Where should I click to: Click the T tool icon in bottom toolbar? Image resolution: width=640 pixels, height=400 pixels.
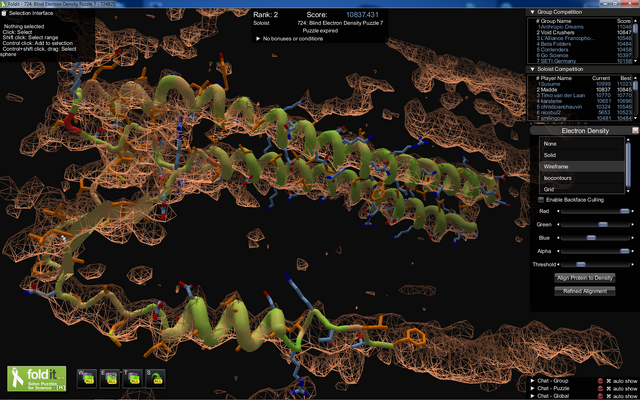tap(133, 379)
